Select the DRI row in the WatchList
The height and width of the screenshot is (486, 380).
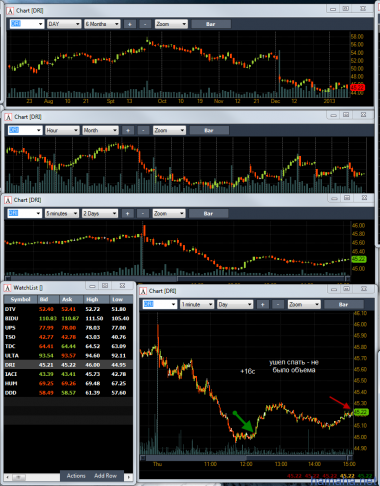68,365
